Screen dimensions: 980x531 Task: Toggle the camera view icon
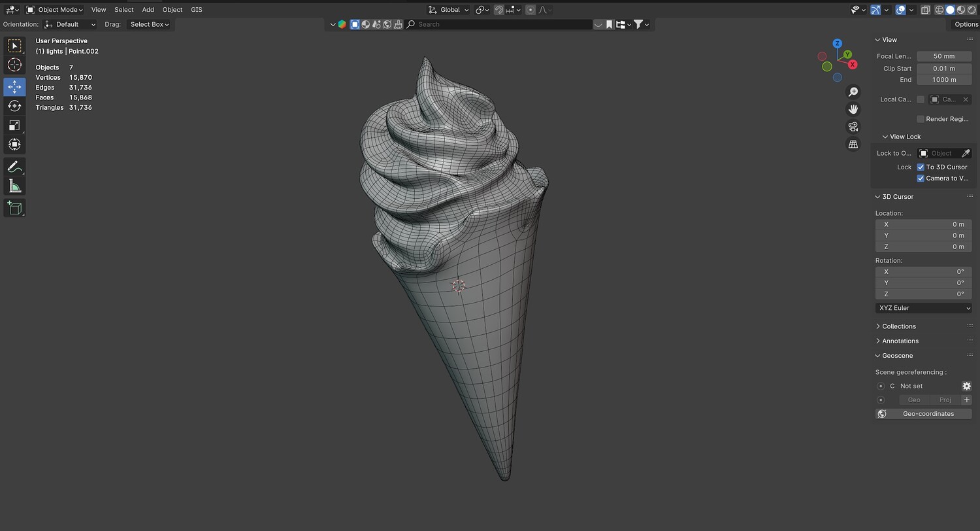pyautogui.click(x=853, y=127)
